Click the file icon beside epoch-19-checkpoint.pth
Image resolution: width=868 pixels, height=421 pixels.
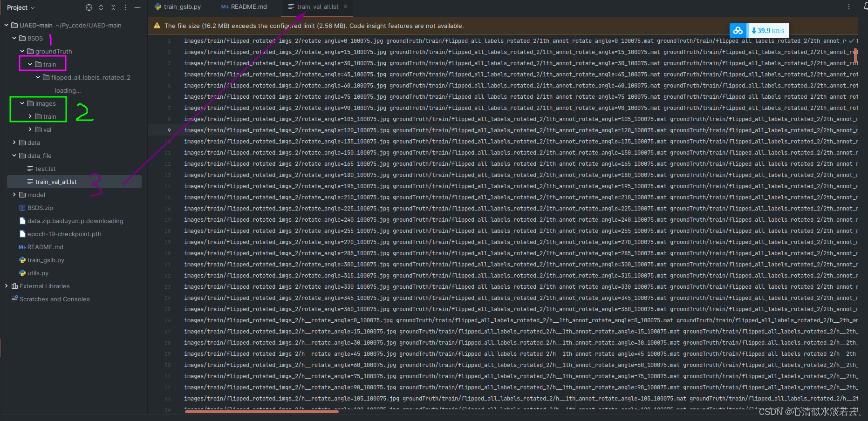pos(22,234)
